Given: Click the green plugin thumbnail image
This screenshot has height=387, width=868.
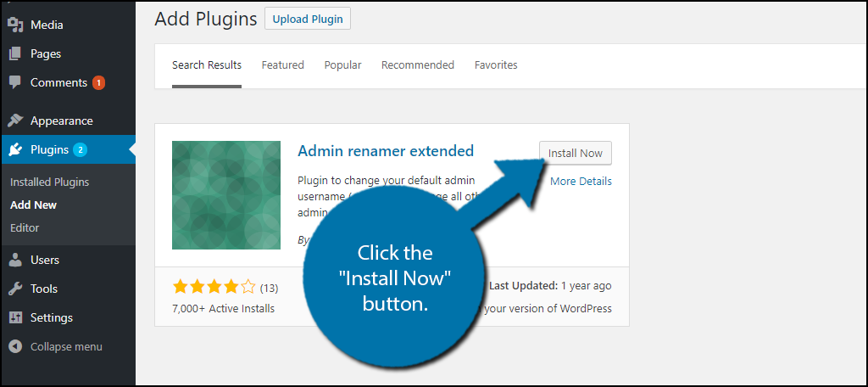Looking at the screenshot, I should pyautogui.click(x=226, y=195).
